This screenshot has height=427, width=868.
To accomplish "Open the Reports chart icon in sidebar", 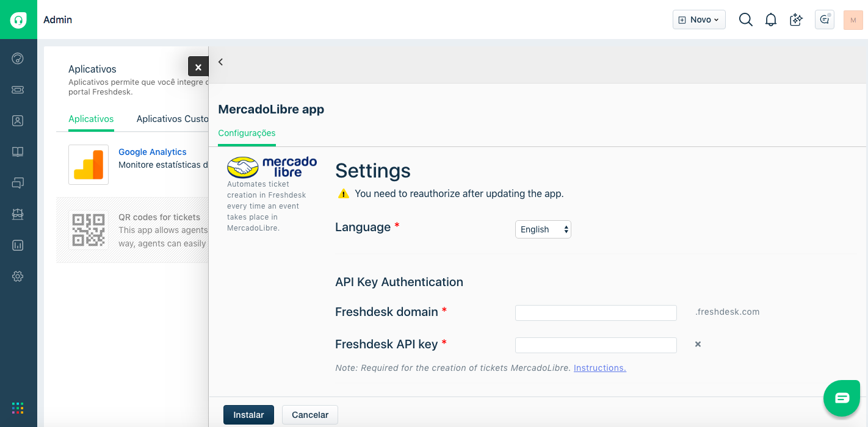I will (x=18, y=245).
